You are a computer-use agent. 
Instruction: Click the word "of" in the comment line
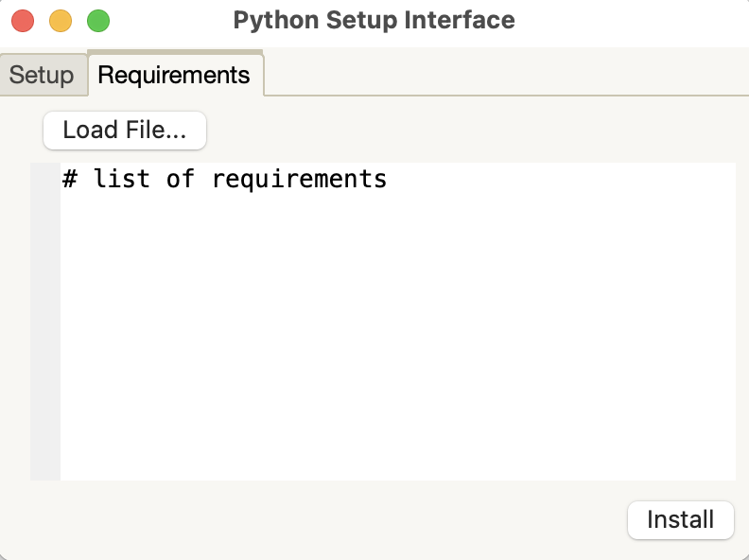tap(180, 179)
